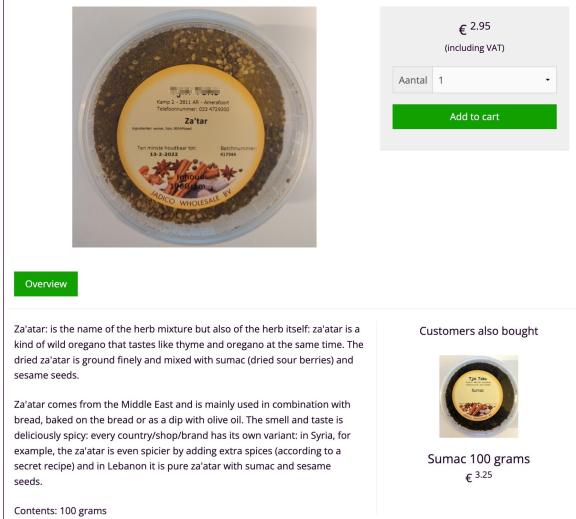Click the (including VAT) note
The height and width of the screenshot is (519, 576).
pyautogui.click(x=474, y=48)
